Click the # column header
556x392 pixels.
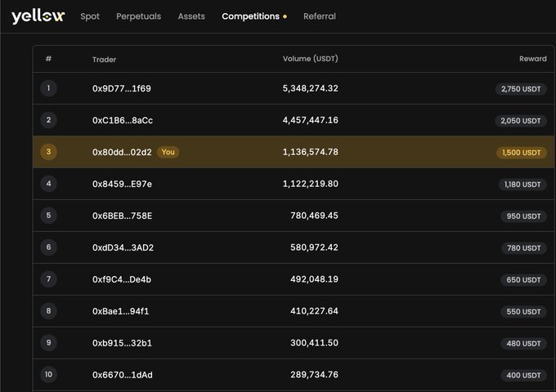click(48, 59)
